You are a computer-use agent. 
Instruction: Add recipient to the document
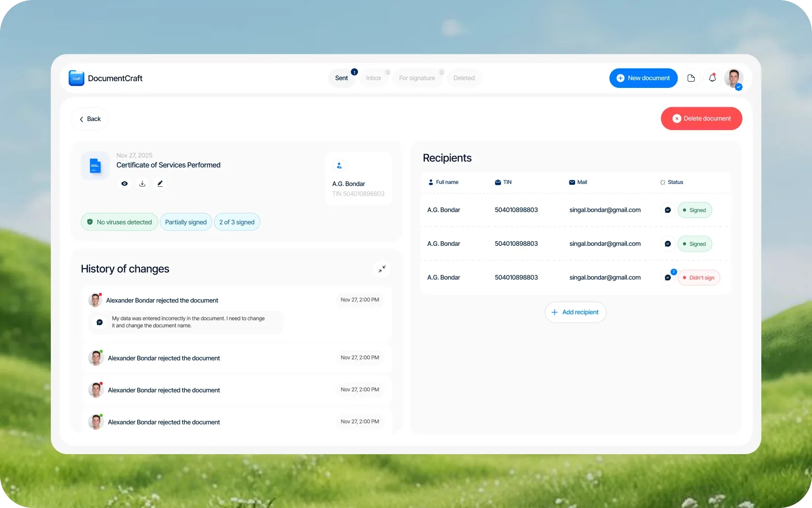[x=576, y=312]
